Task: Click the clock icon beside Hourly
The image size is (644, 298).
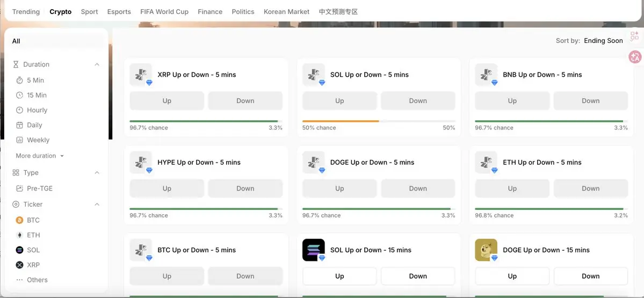Action: [19, 110]
